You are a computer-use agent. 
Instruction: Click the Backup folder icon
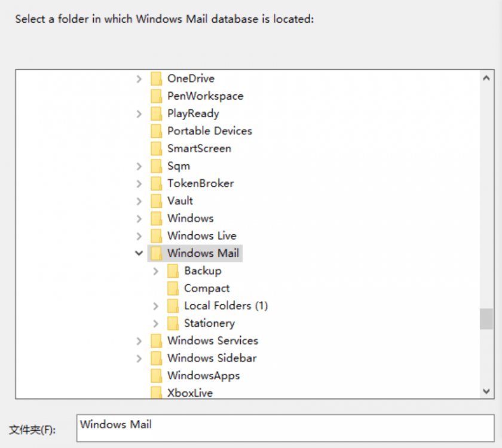tap(173, 271)
